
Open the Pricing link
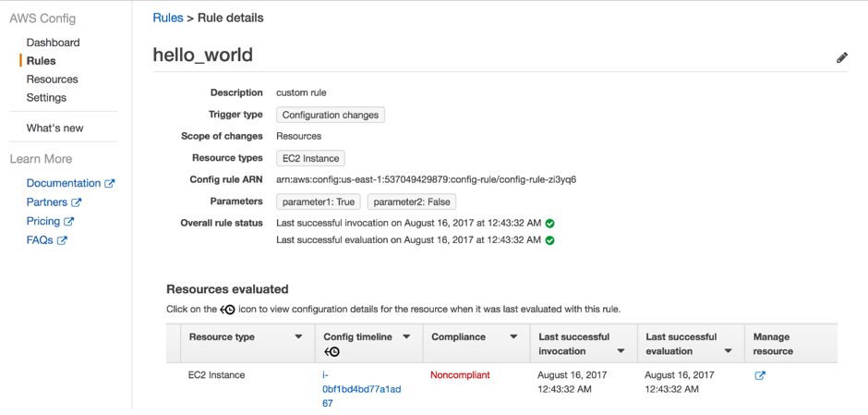point(43,221)
